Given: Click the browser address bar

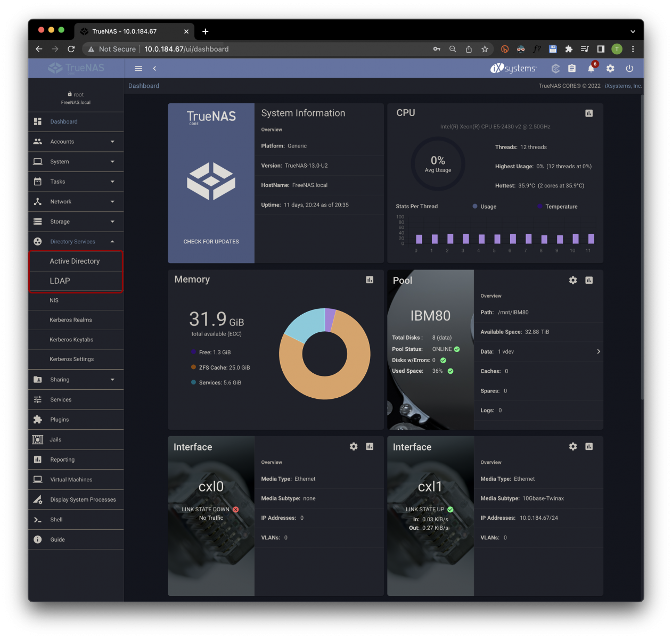Looking at the screenshot, I should point(288,49).
